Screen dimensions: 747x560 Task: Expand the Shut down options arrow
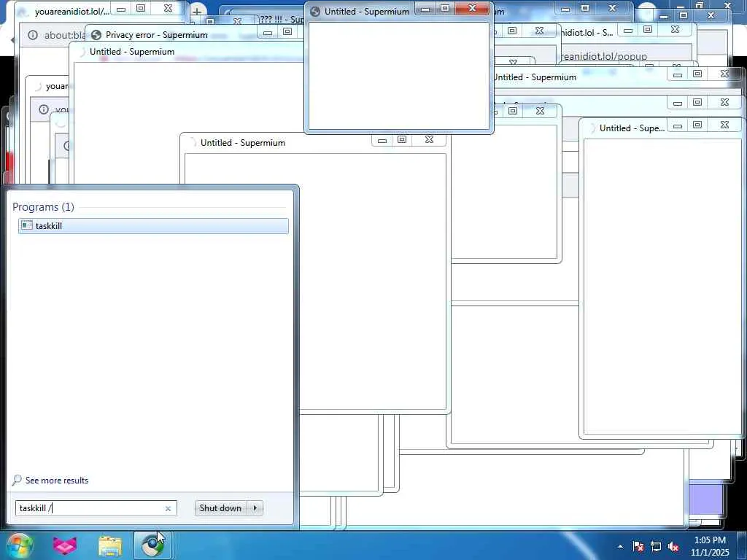(255, 508)
